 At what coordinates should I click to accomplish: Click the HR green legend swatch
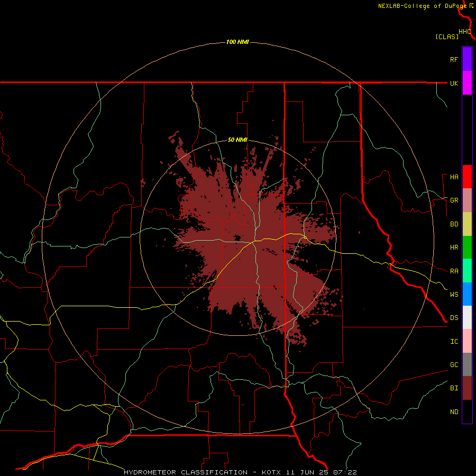(x=467, y=247)
